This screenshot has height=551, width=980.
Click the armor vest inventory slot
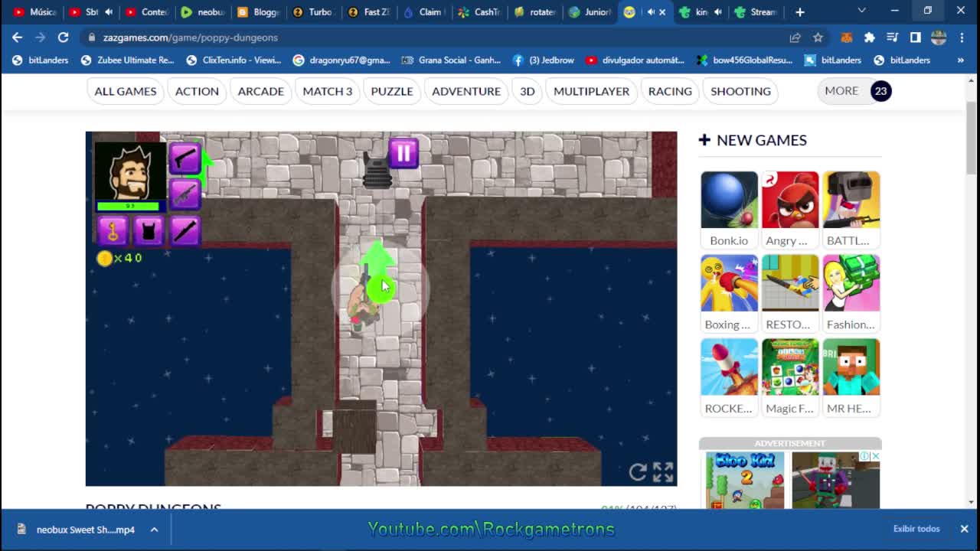tap(149, 230)
